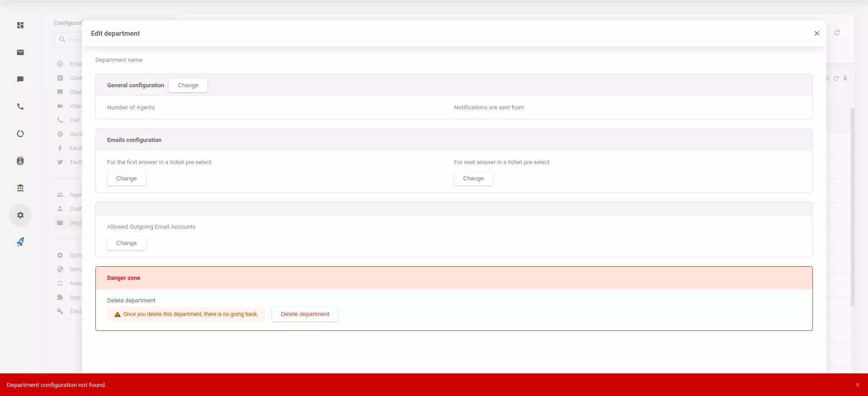Select the Configuration gear icon in sidebar
The height and width of the screenshot is (396, 868).
click(20, 215)
